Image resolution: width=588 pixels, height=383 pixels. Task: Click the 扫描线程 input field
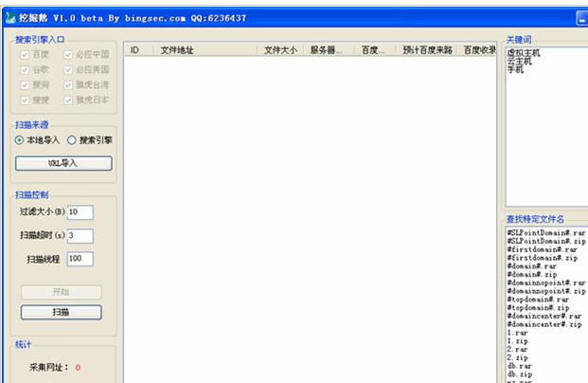[79, 259]
